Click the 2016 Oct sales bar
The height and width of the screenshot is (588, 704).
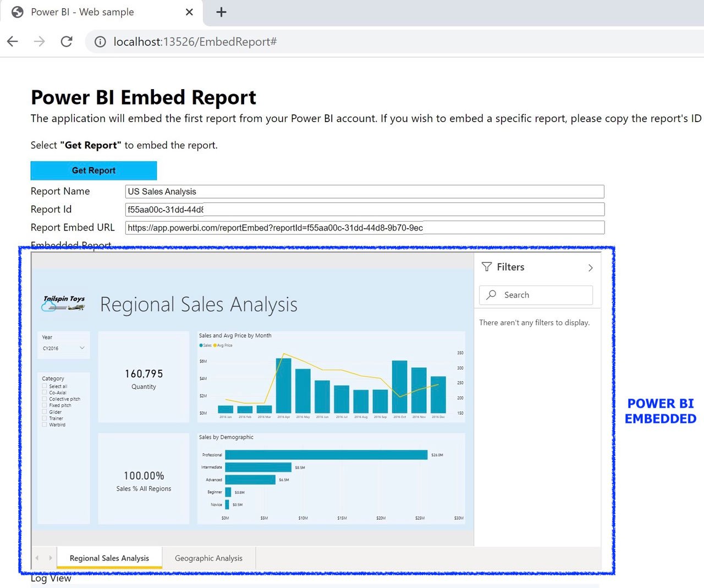point(400,387)
